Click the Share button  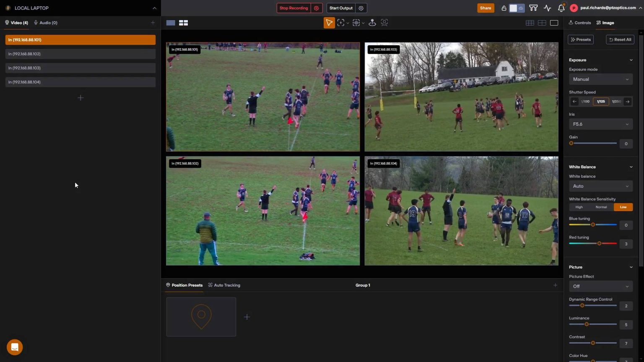pos(486,8)
